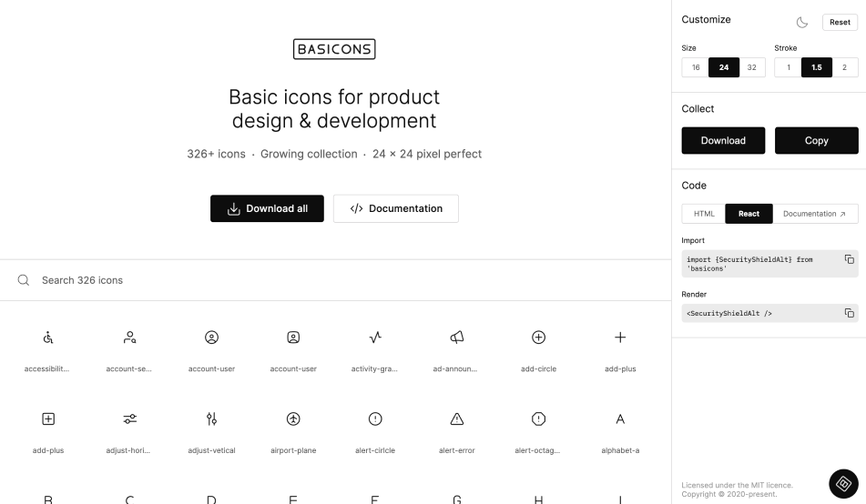
Task: Click the account-search icon
Action: (x=130, y=338)
